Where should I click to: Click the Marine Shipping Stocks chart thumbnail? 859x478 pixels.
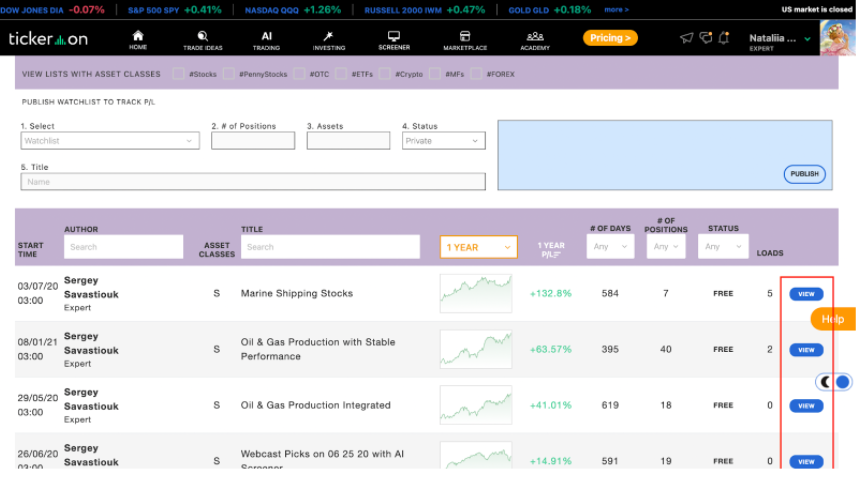476,293
